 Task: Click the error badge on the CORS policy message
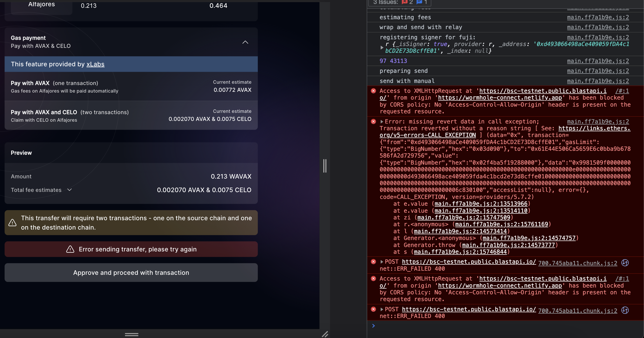pos(373,90)
